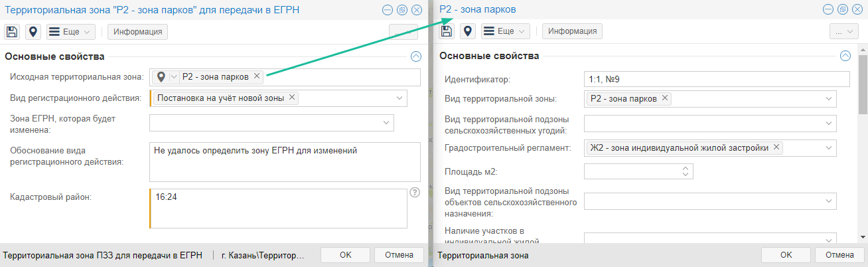Open the 'Зона ЕГРН, которая будет изменена' dropdown
Image resolution: width=868 pixels, height=267 pixels.
pyautogui.click(x=386, y=123)
